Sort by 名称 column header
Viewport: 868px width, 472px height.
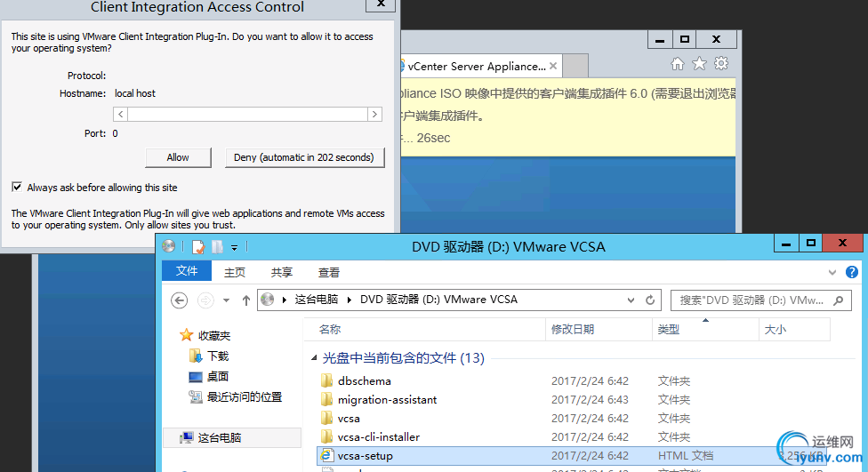pyautogui.click(x=424, y=330)
